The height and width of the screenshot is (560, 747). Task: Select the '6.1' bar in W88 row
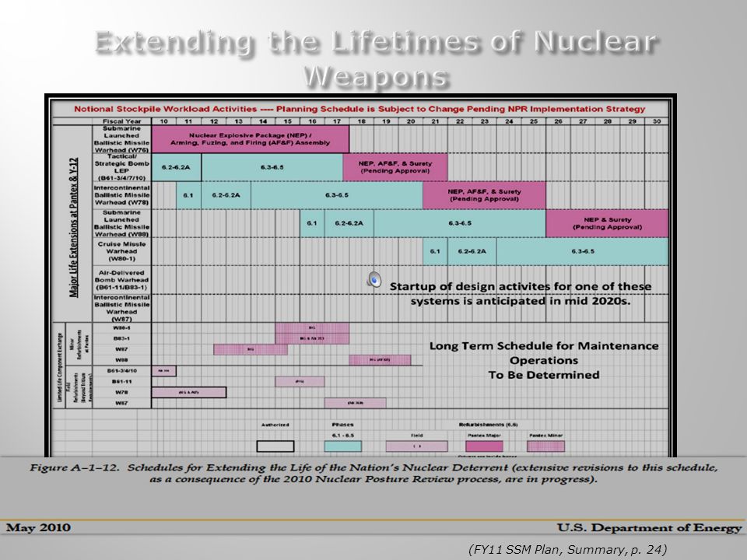click(x=312, y=223)
